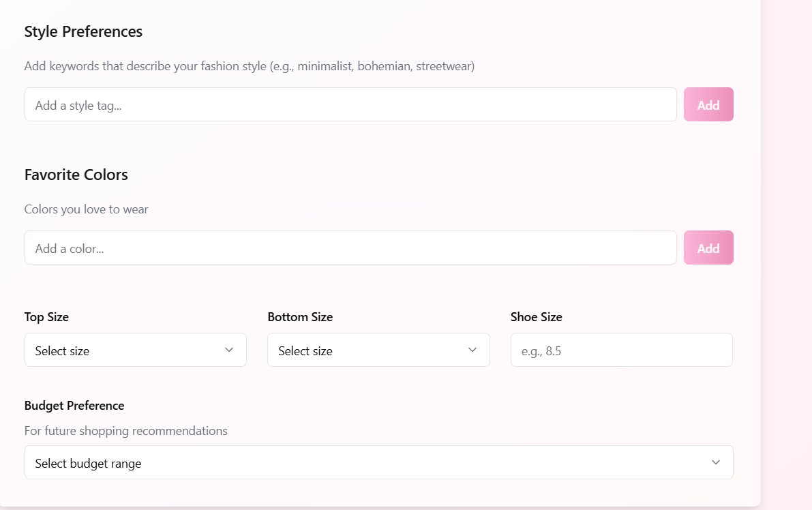Click the chevron icon in Top Size dropdown
The width and height of the screenshot is (812, 510).
click(x=229, y=350)
